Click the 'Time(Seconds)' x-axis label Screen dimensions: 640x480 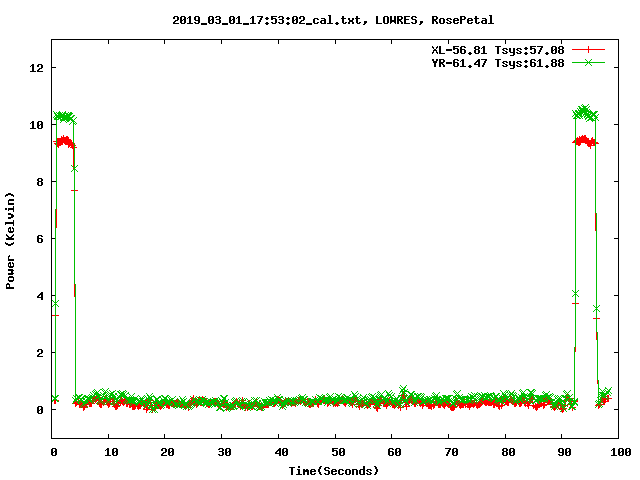point(333,471)
